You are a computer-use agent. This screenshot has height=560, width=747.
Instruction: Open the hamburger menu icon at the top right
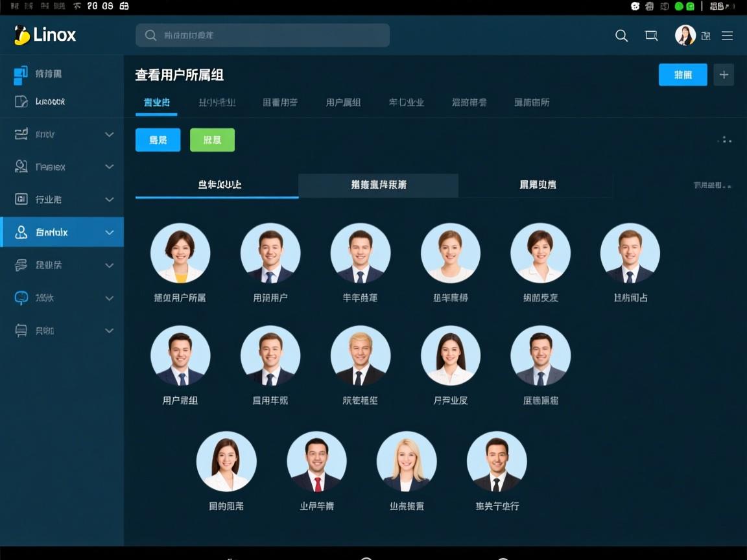coord(728,36)
